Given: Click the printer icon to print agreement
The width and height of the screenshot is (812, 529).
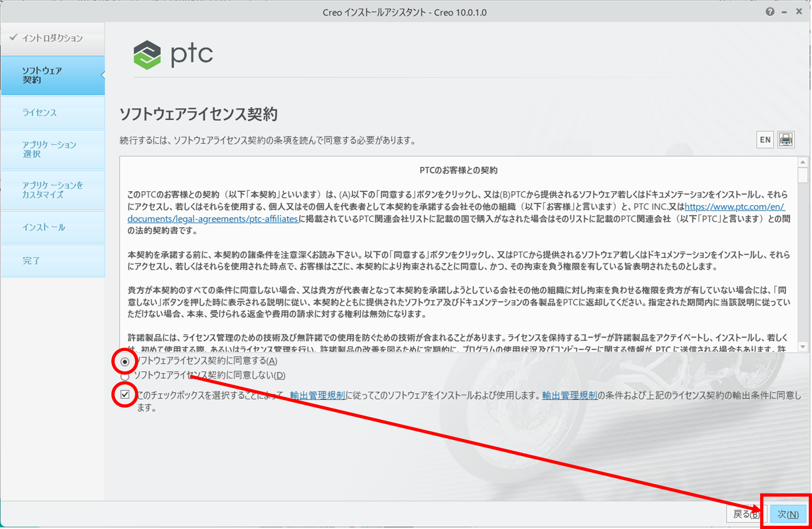Looking at the screenshot, I should click(x=786, y=140).
